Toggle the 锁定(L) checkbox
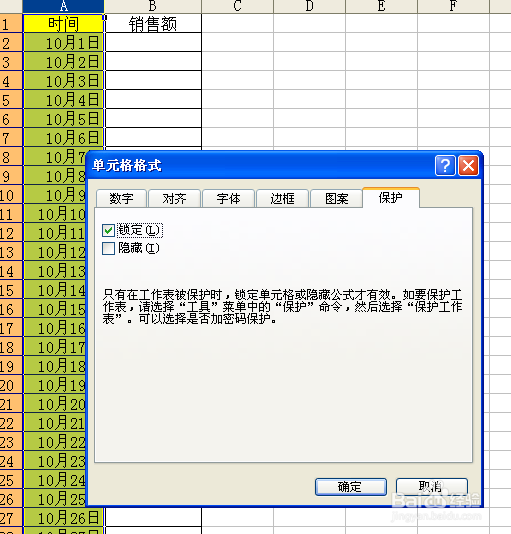Image resolution: width=511 pixels, height=534 pixels. (x=108, y=231)
